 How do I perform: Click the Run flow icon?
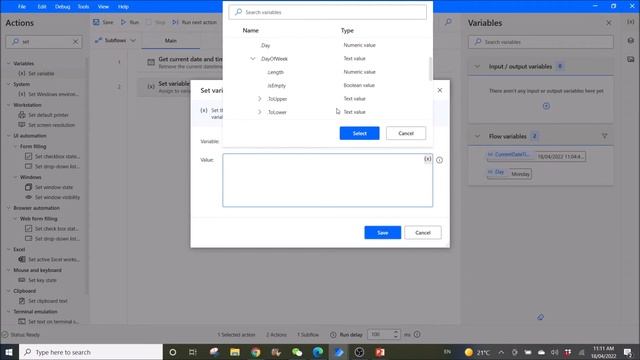click(x=124, y=22)
